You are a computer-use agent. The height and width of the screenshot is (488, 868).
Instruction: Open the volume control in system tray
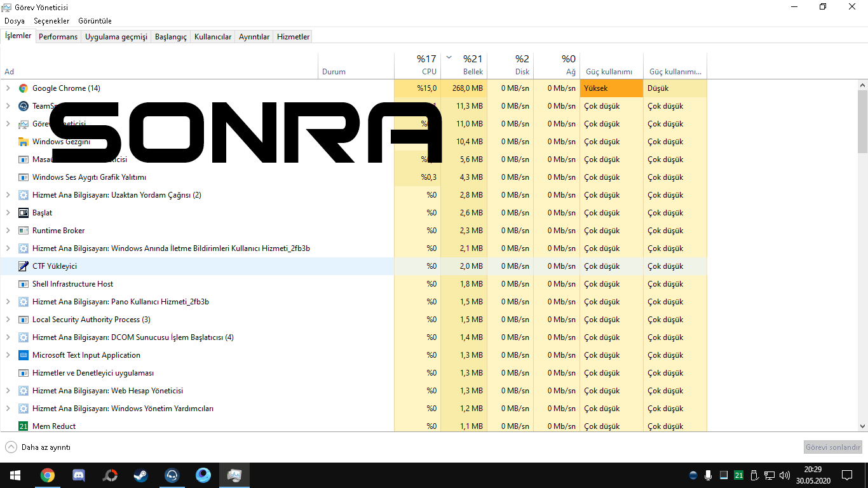785,475
